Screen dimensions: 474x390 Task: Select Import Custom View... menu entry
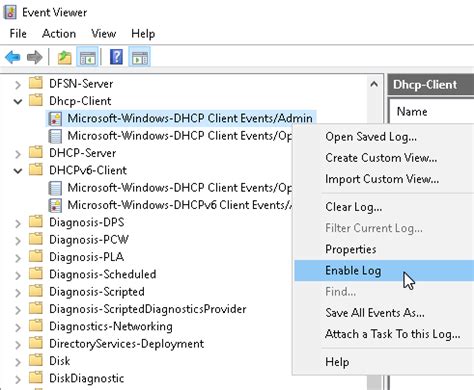pyautogui.click(x=384, y=179)
